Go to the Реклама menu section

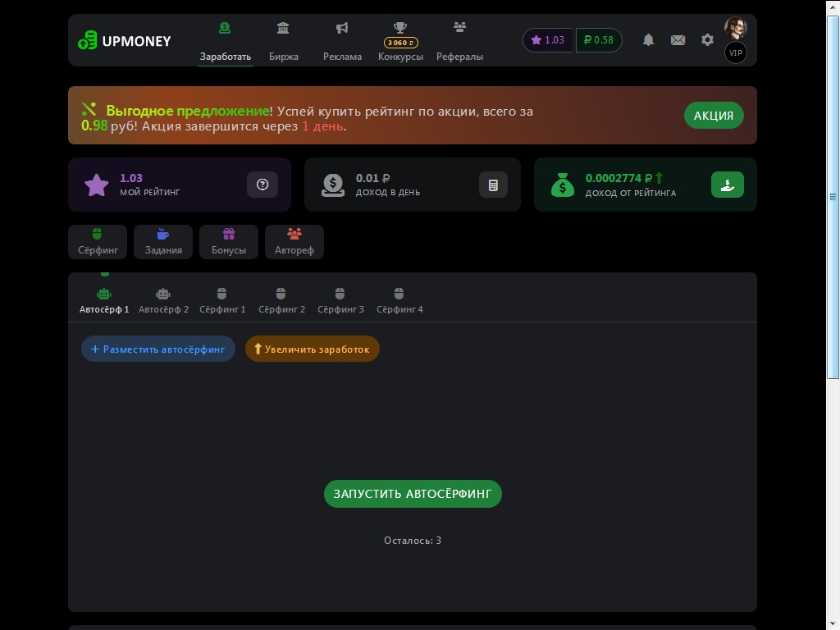[342, 41]
